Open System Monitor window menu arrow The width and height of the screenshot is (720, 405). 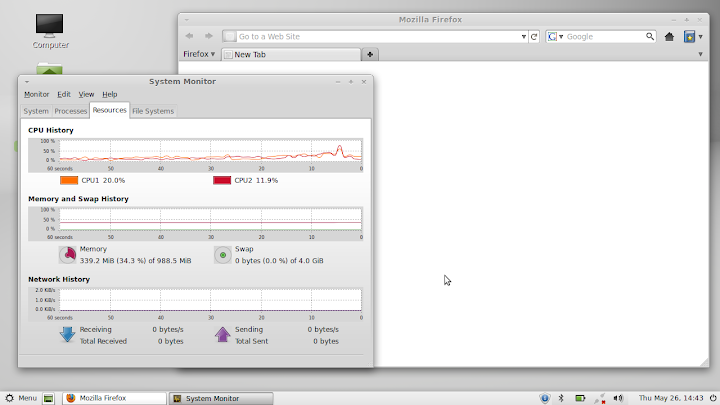click(27, 82)
